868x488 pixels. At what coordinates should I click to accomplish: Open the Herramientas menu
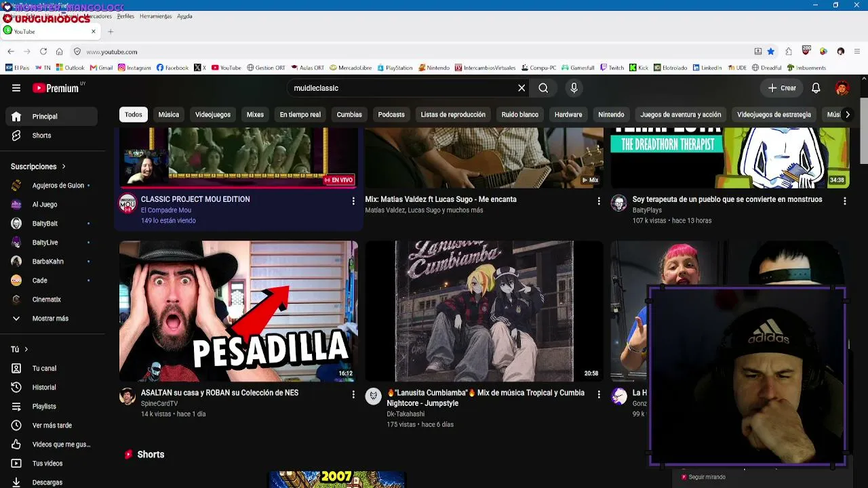pyautogui.click(x=155, y=16)
